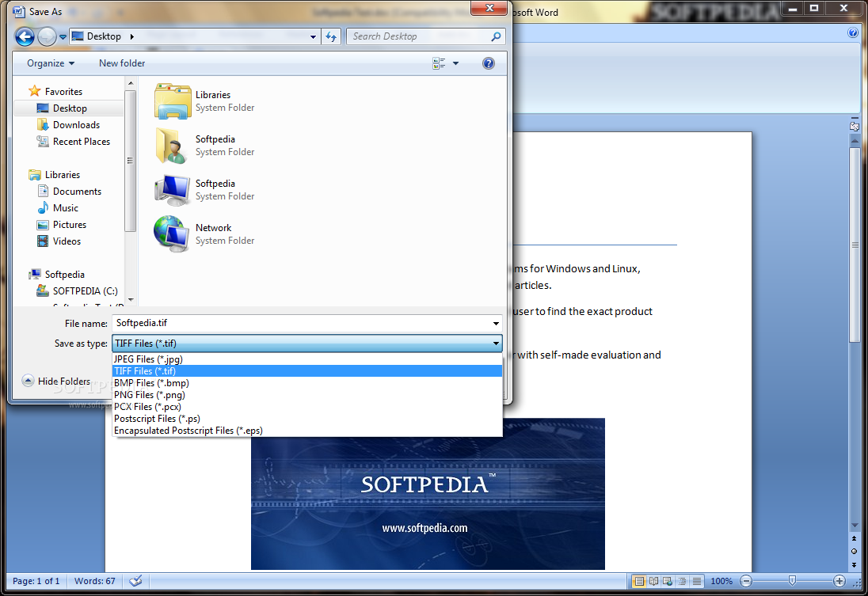The height and width of the screenshot is (596, 868).
Task: Click the search magnifier icon
Action: (496, 36)
